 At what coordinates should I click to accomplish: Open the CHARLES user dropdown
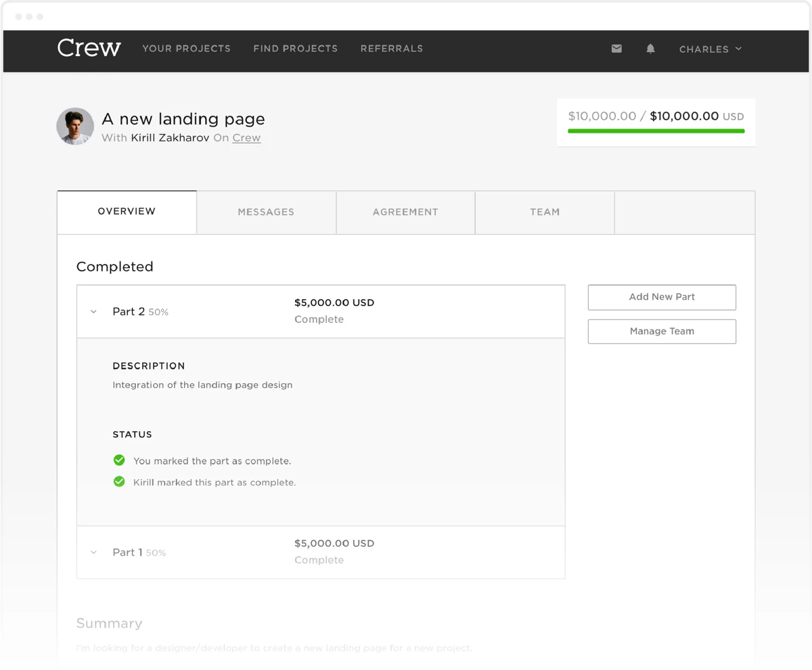pyautogui.click(x=710, y=49)
